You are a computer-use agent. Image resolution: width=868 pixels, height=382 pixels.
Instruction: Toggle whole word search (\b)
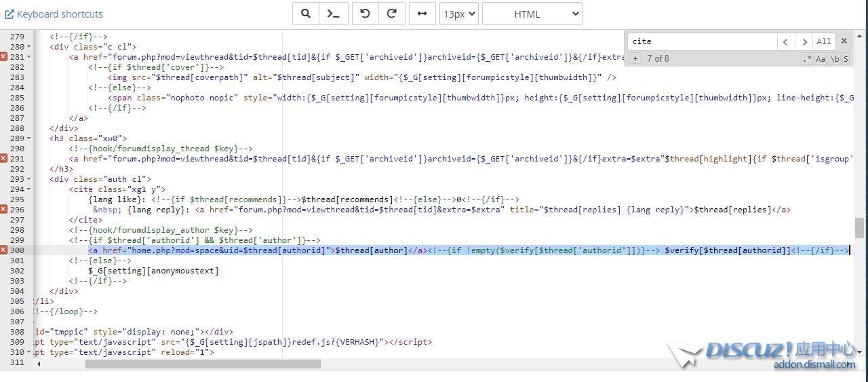click(x=835, y=59)
